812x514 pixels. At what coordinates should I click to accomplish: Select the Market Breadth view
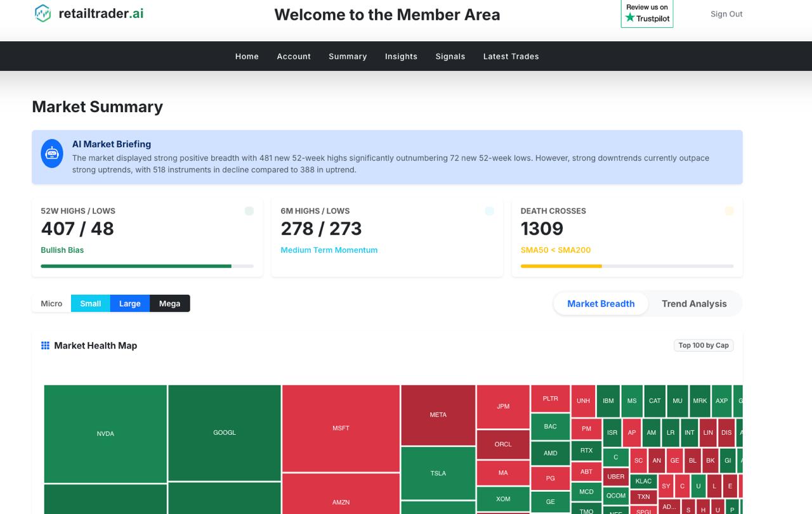600,304
